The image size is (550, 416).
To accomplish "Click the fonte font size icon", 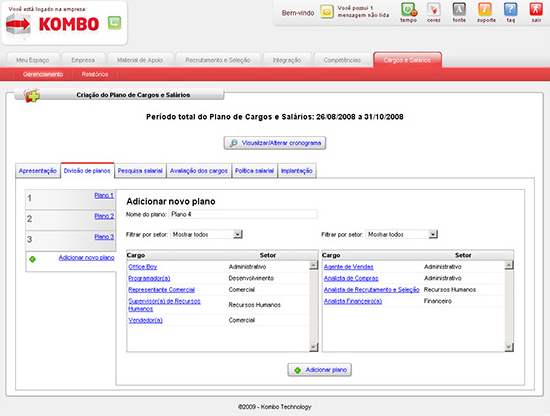I will (459, 9).
